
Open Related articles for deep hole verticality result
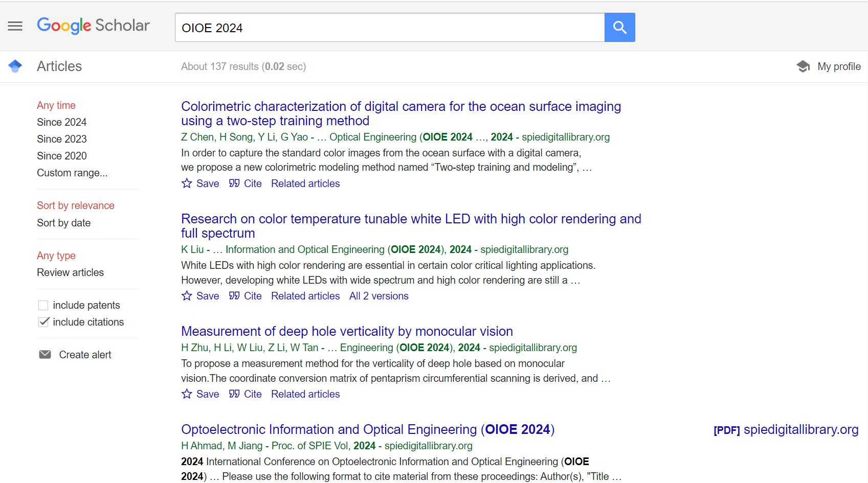pos(305,394)
